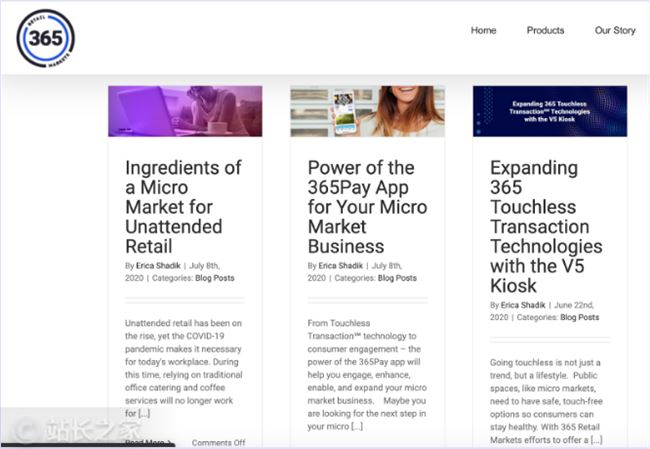Viewport: 650px width, 449px height.
Task: Click excerpt starting 'From Touchless Transaction'
Action: coord(367,374)
